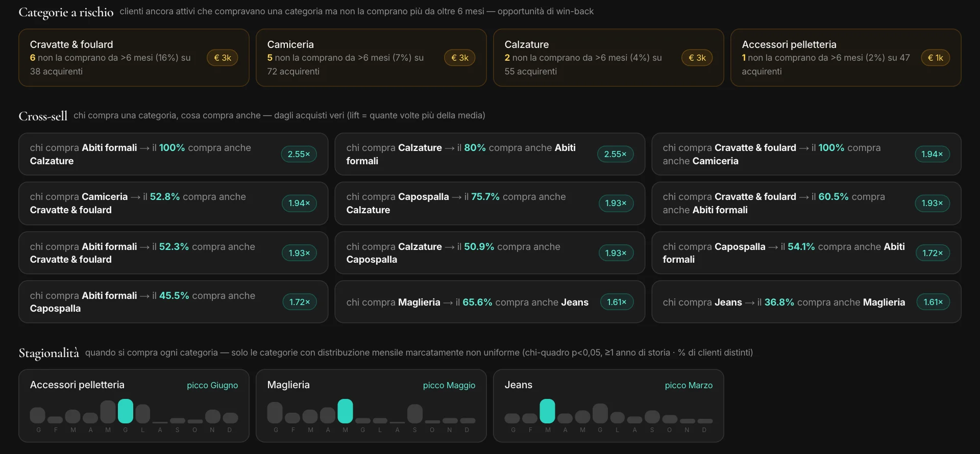Image resolution: width=980 pixels, height=454 pixels.
Task: Open the Capospalla → Abiti formali cross-sell card
Action: [x=806, y=253]
